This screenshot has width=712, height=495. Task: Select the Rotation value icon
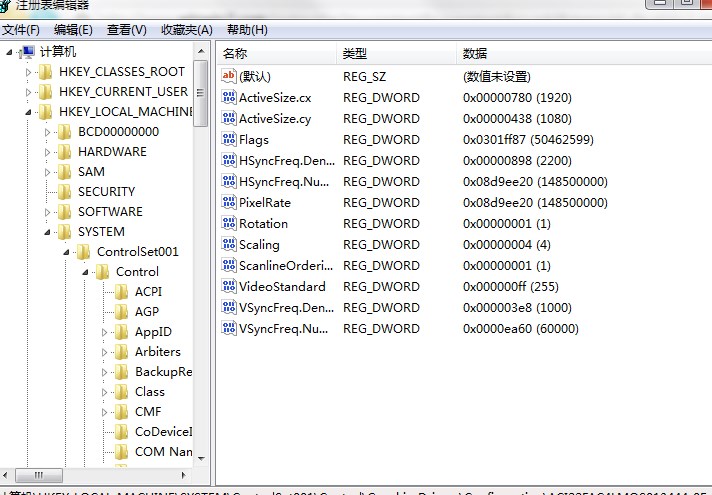coord(229,224)
